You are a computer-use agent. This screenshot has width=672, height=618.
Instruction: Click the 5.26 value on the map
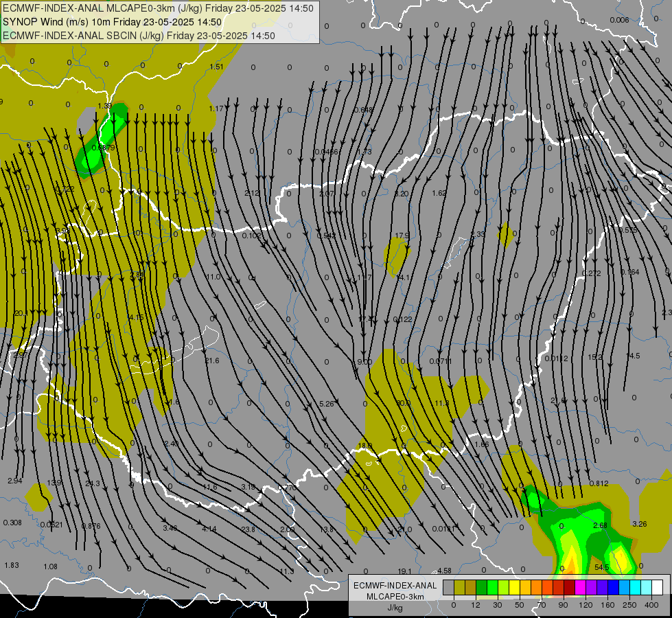click(x=327, y=404)
